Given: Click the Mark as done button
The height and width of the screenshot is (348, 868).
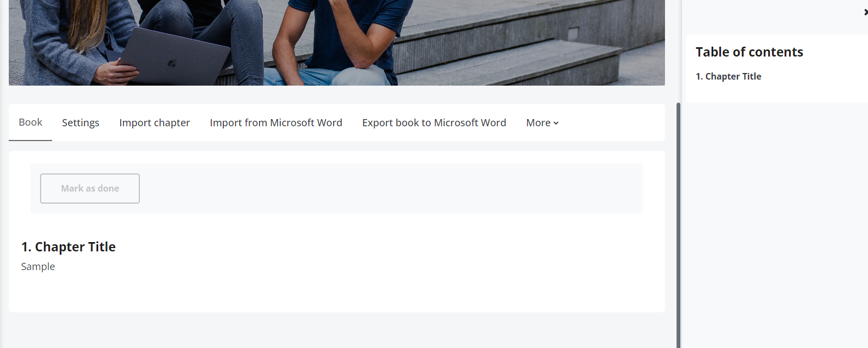Looking at the screenshot, I should point(90,188).
